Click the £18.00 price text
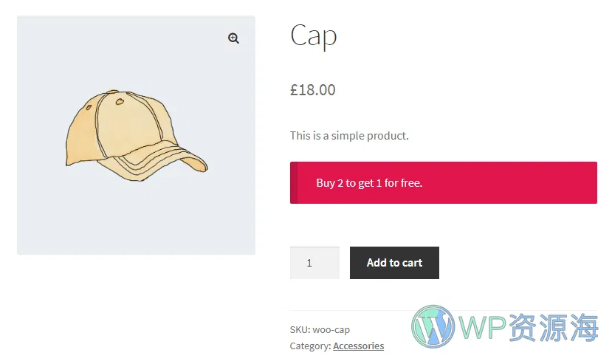 point(312,90)
